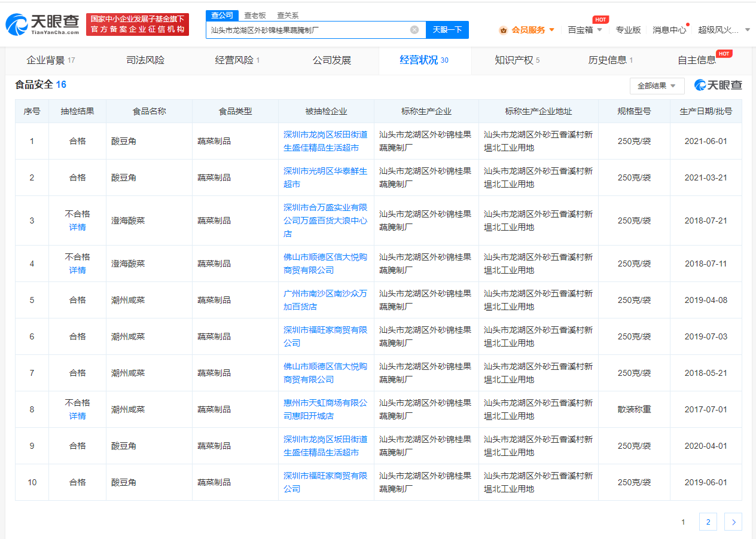Select current page 1 in pagination
Screen dimensions: 756x539
[683, 522]
